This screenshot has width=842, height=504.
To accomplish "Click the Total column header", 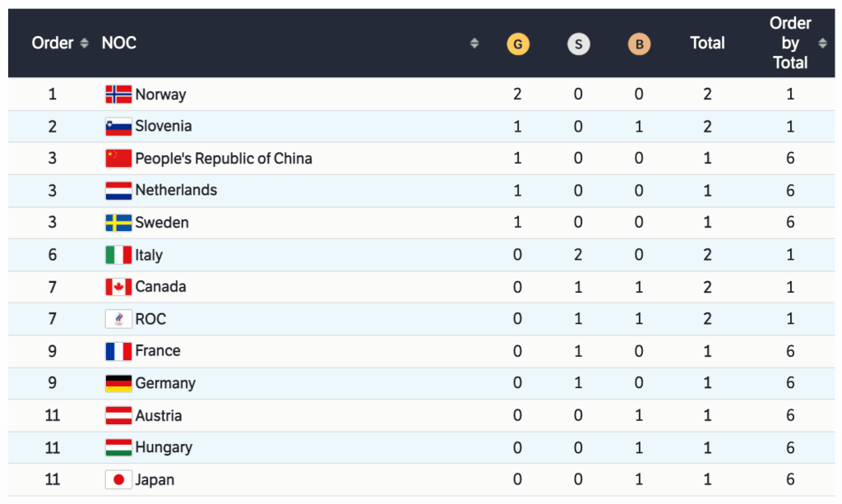I will 707,44.
